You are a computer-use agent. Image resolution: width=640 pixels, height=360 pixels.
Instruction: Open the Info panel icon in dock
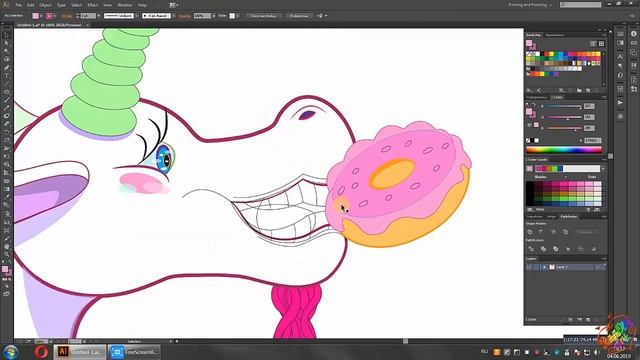coord(633,33)
